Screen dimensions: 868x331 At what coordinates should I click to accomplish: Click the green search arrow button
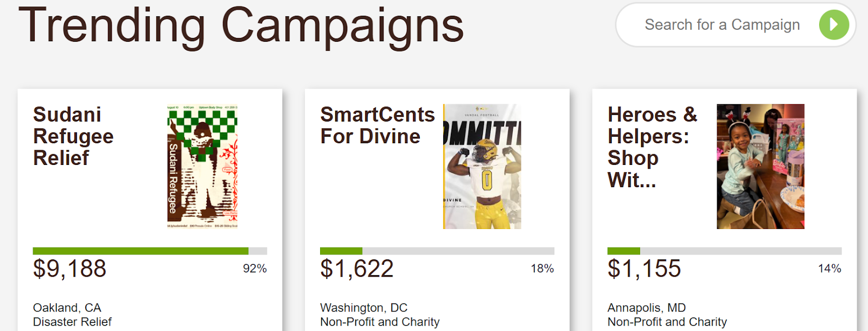(x=834, y=24)
